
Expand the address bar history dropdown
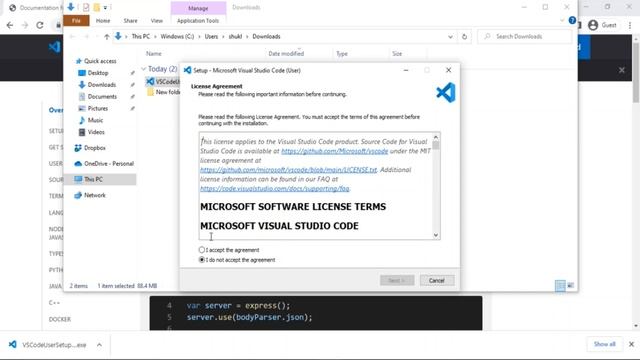450,37
